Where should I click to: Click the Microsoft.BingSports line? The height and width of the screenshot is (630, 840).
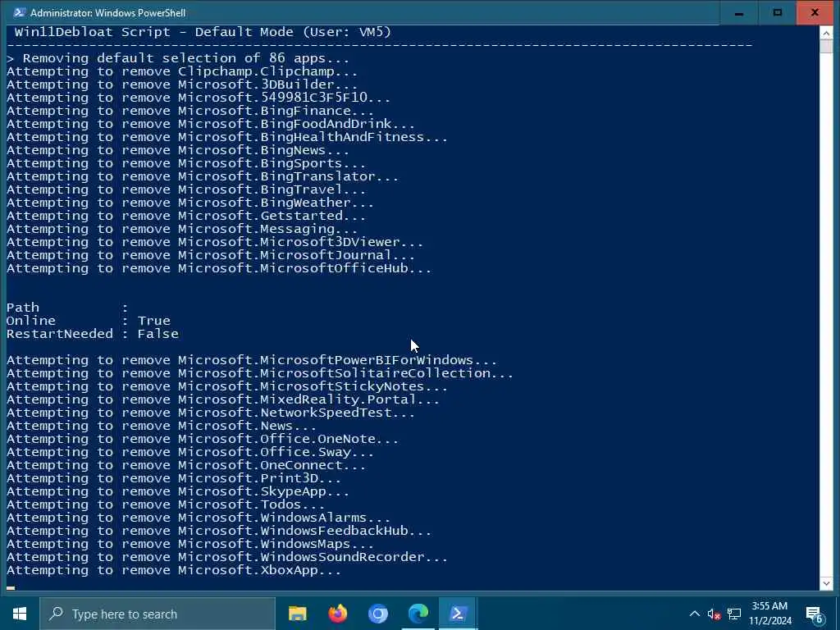(x=186, y=163)
